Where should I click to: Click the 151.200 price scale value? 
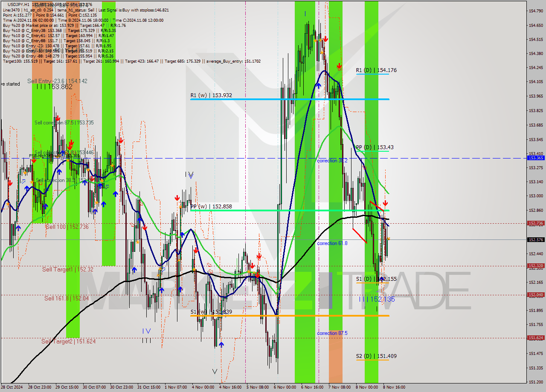tap(536, 382)
